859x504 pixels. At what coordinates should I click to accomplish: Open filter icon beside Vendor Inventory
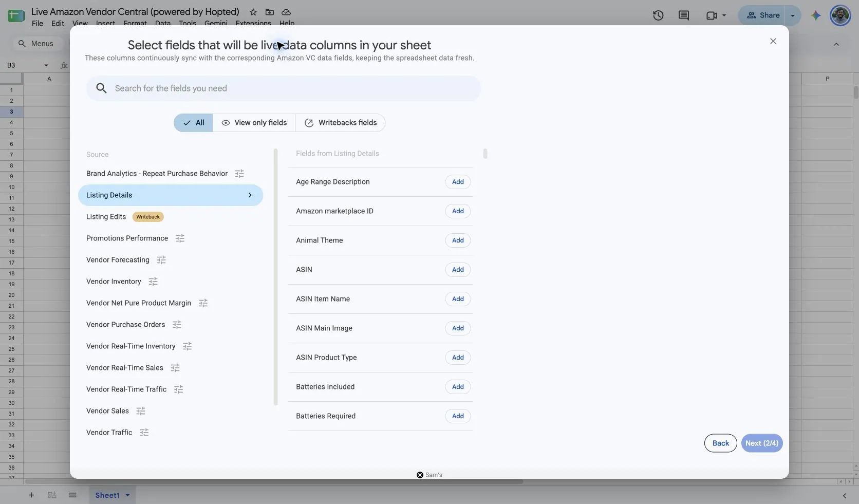click(153, 282)
